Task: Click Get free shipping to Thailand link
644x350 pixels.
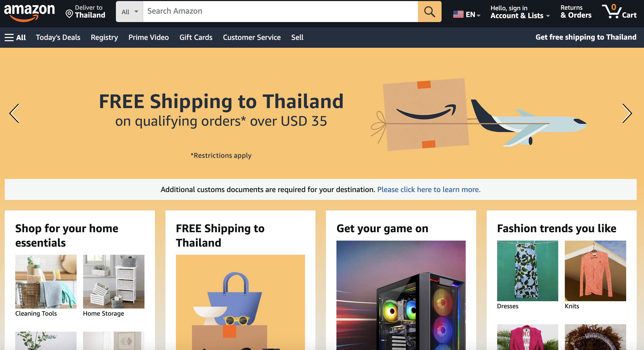Action: 586,37
